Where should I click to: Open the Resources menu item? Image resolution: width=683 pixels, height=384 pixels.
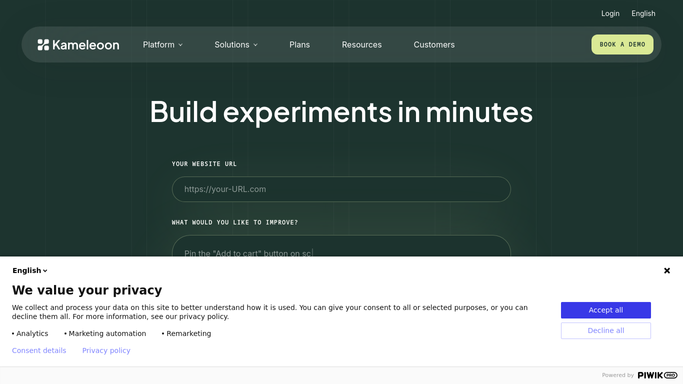click(x=362, y=44)
